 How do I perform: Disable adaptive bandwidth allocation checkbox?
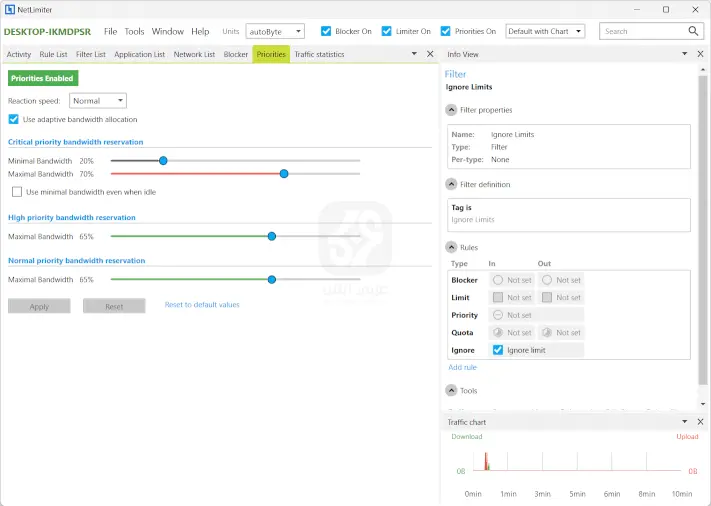[14, 119]
